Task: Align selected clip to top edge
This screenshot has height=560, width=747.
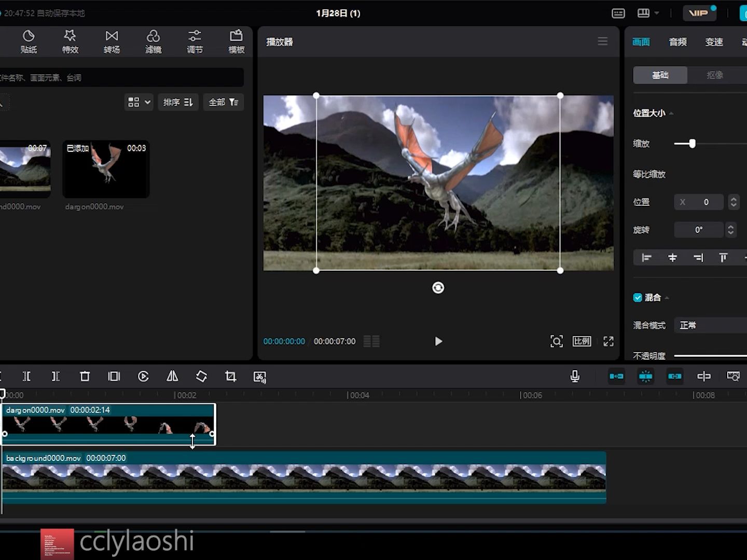Action: 723,258
